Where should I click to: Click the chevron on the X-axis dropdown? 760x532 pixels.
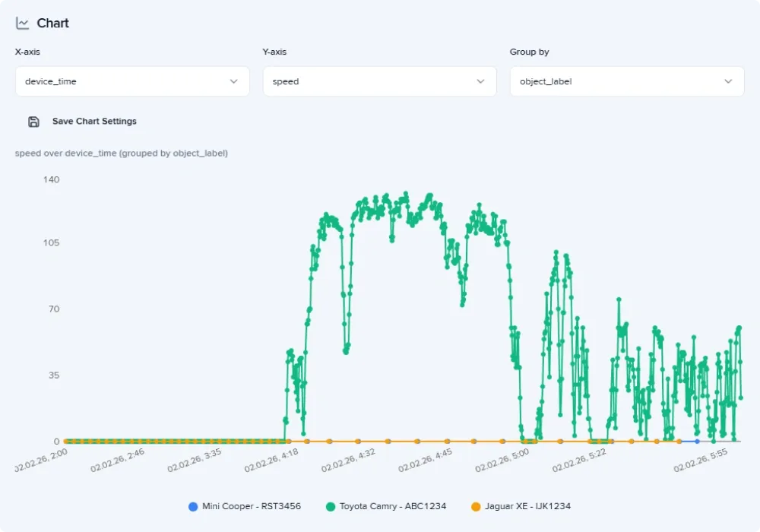pos(236,81)
